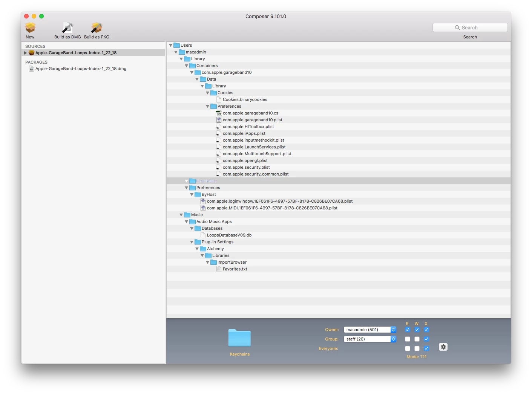This screenshot has height=394, width=532.
Task: Toggle Group write permission checkbox
Action: [x=417, y=339]
